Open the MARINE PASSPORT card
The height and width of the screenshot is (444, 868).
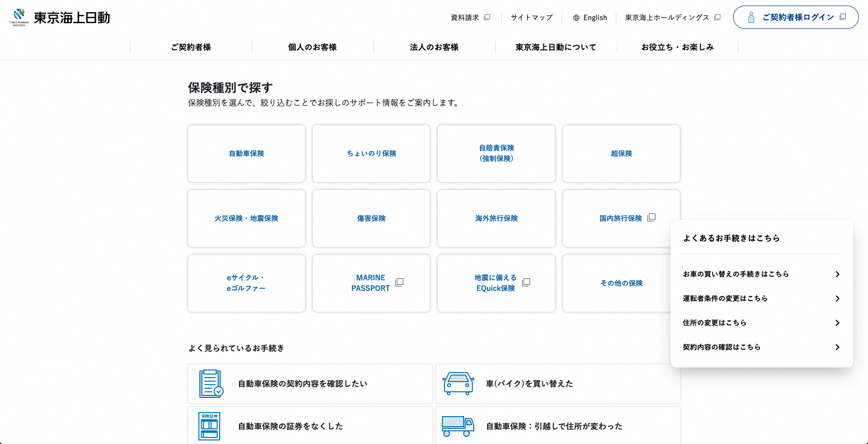click(371, 283)
